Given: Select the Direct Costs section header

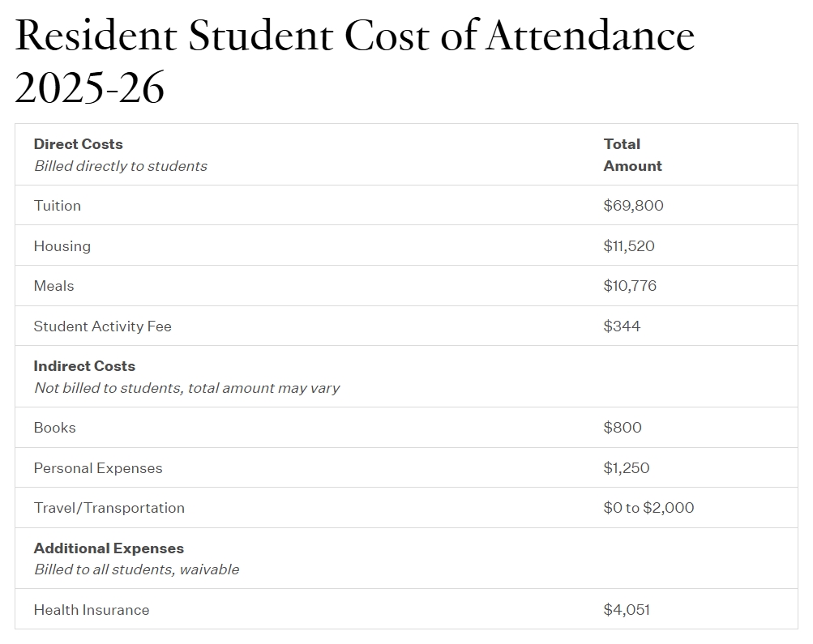Looking at the screenshot, I should point(79,144).
